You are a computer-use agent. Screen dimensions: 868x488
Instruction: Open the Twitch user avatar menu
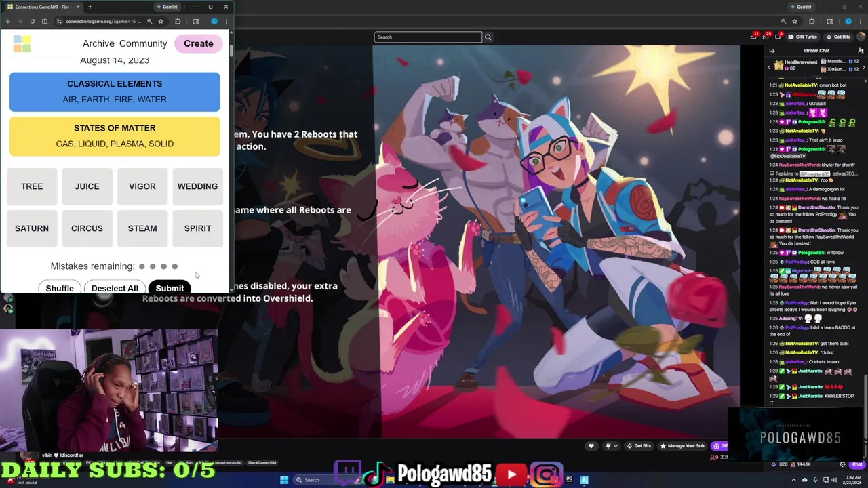[861, 37]
